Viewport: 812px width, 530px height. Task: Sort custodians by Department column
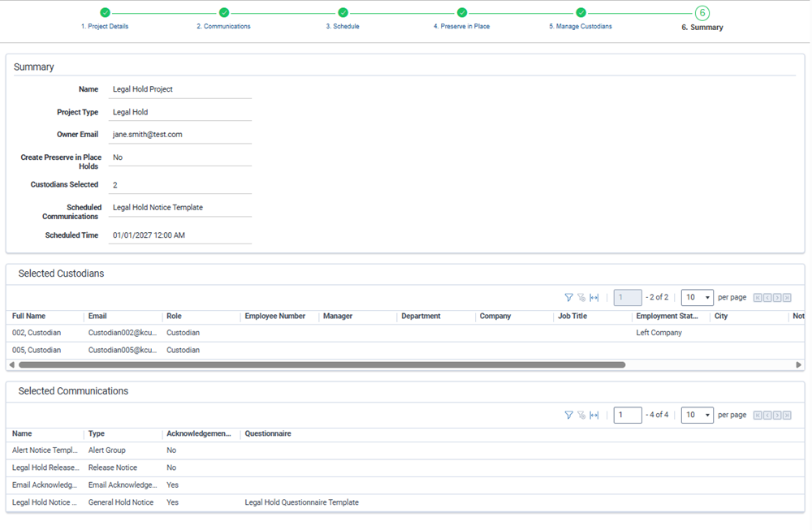tap(421, 317)
